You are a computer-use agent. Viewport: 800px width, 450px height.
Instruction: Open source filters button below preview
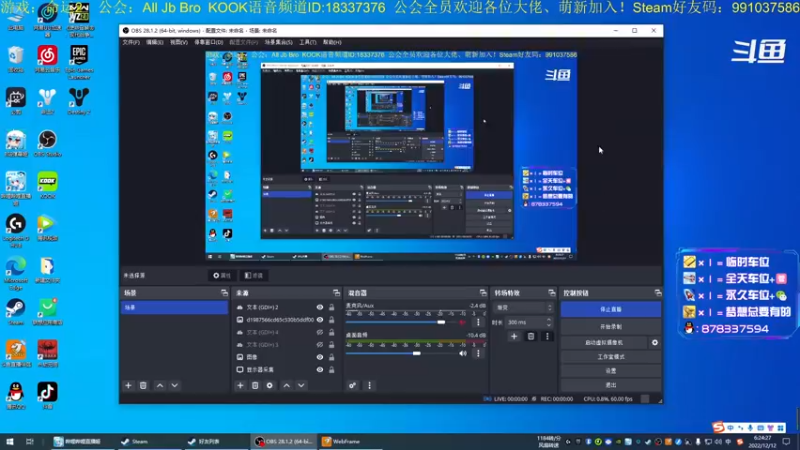tap(254, 276)
